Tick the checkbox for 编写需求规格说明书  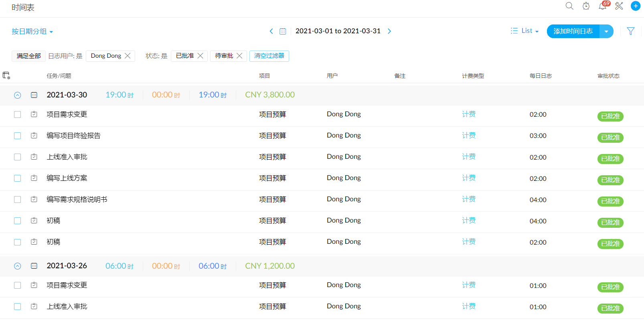pos(17,200)
